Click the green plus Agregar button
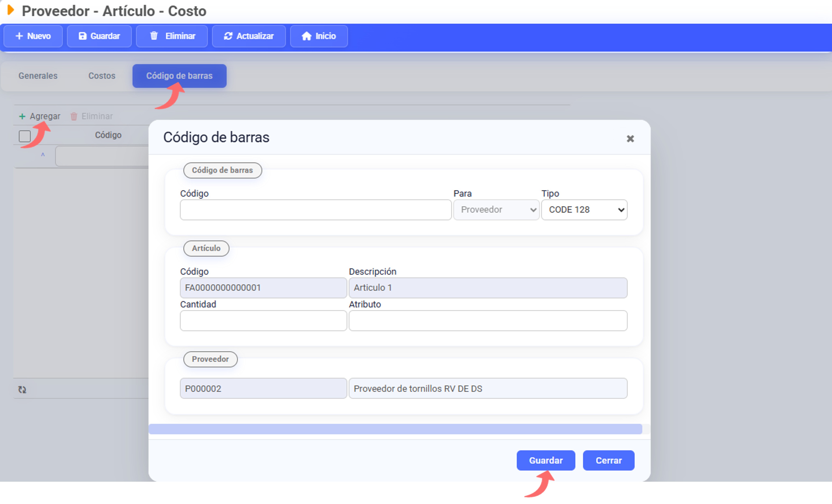This screenshot has height=504, width=832. point(40,116)
